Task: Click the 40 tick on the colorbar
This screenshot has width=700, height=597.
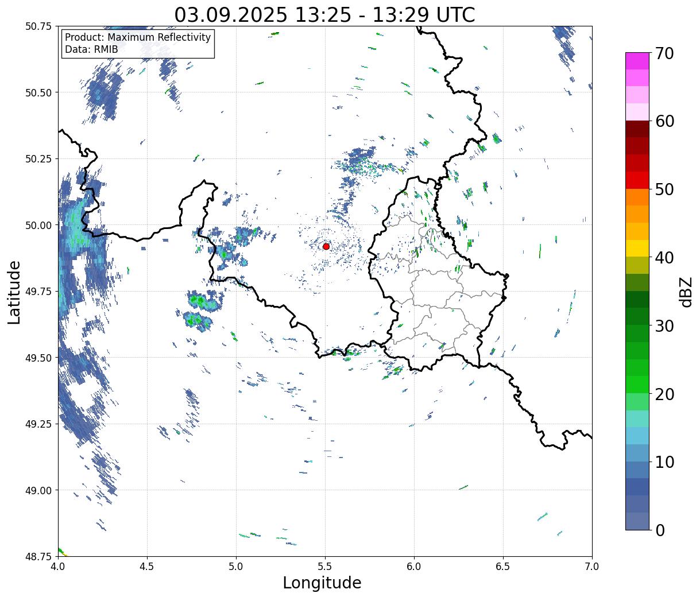Action: pos(664,257)
